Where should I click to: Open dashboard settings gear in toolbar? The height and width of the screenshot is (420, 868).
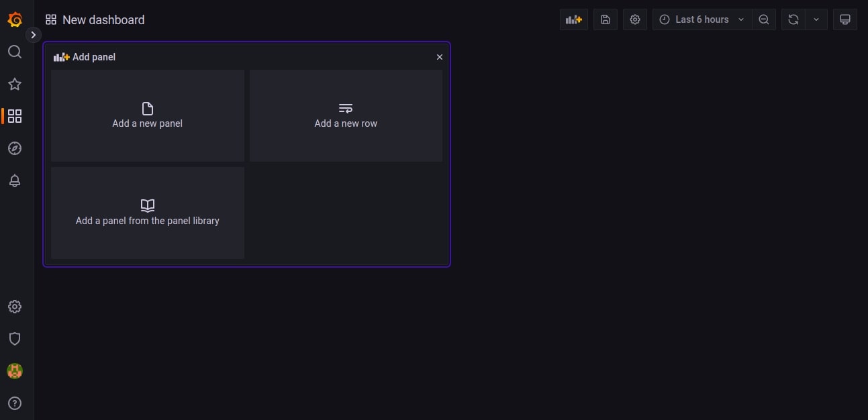click(635, 19)
